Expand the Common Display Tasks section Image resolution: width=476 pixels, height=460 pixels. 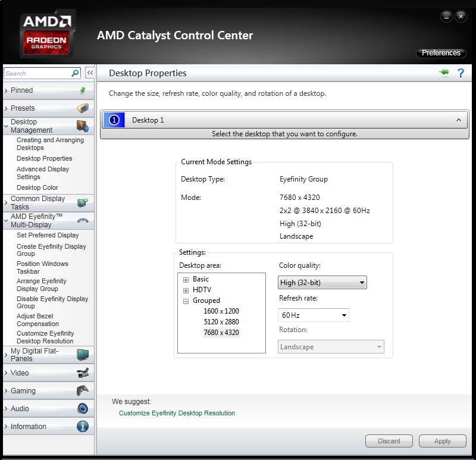(x=6, y=203)
